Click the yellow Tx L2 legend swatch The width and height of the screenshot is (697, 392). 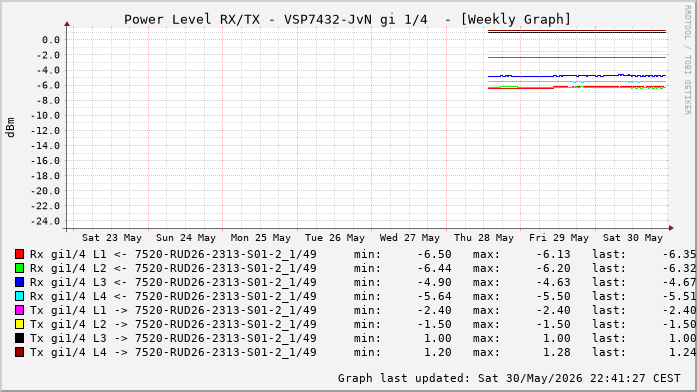[x=19, y=324]
